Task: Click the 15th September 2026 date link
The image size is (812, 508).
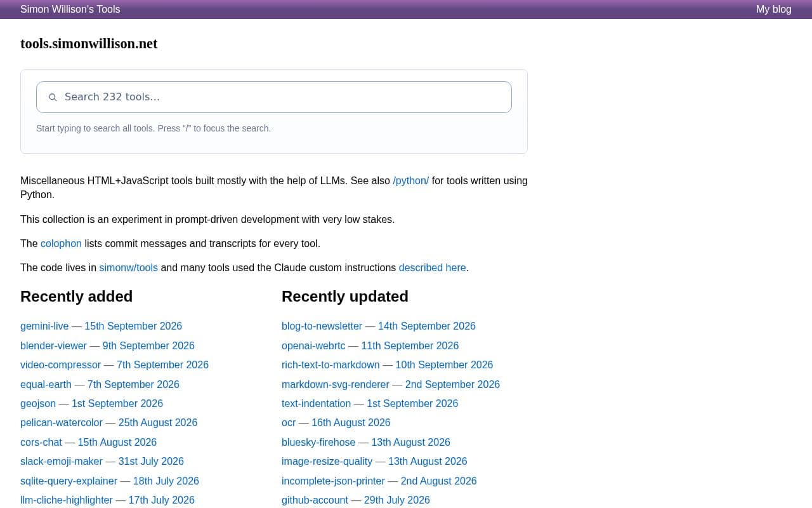Action: click(x=133, y=326)
